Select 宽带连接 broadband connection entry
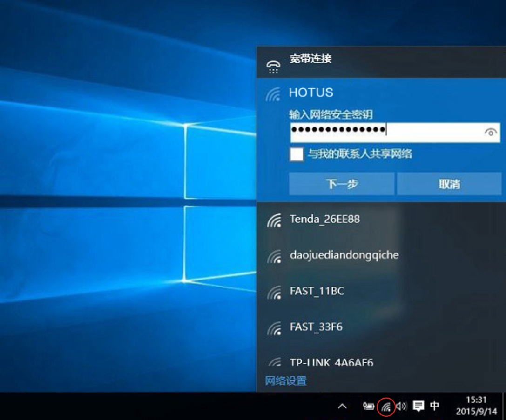This screenshot has height=420, width=506. [x=310, y=59]
